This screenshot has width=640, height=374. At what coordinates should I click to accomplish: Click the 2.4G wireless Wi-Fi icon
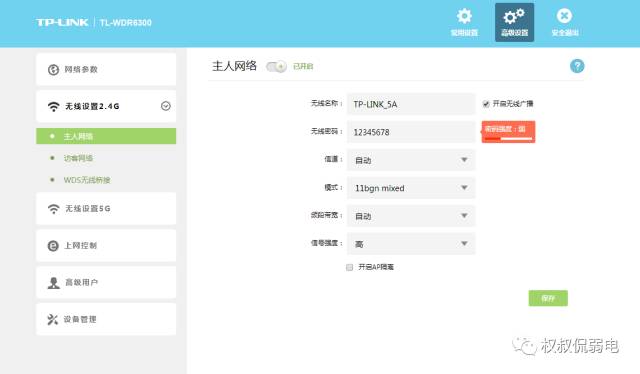click(x=53, y=107)
